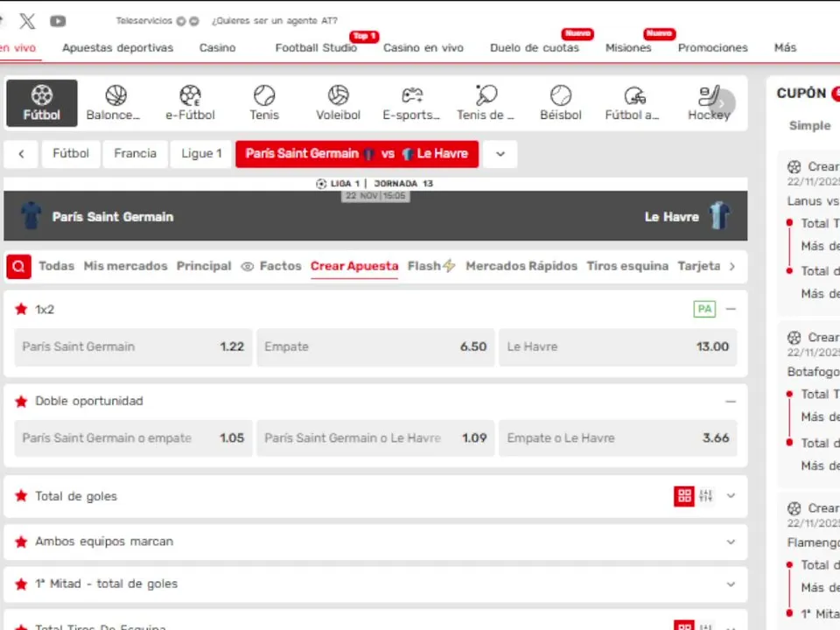
Task: Toggle favorite star for Total de goles
Action: (x=21, y=495)
